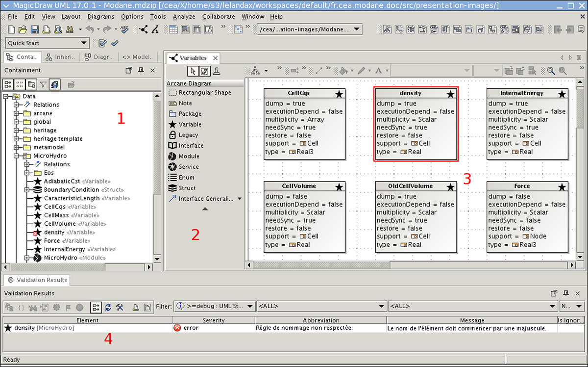Expand the heritage template folder node

(x=16, y=139)
